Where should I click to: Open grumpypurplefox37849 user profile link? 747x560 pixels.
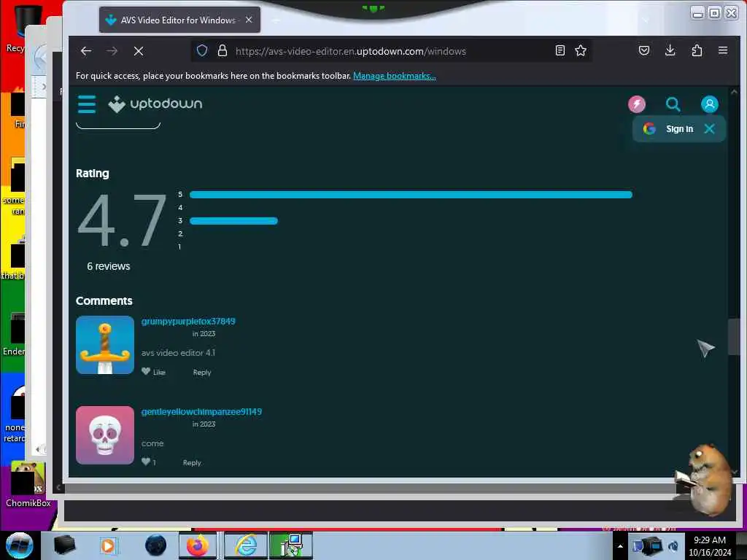click(188, 322)
